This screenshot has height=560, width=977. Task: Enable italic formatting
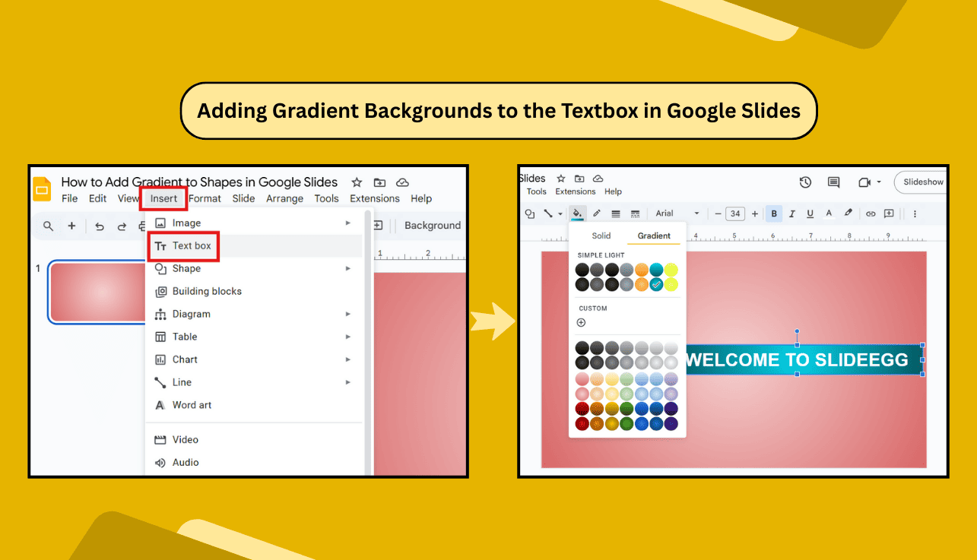791,214
